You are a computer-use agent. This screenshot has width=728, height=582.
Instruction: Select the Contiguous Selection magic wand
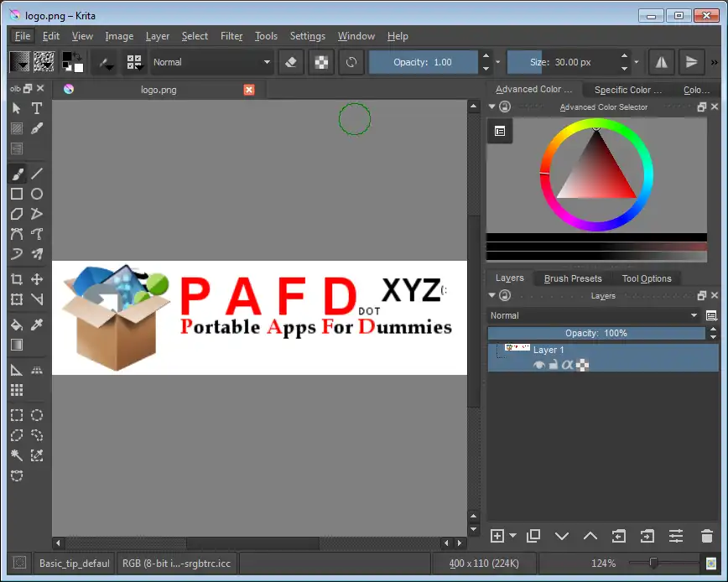[x=17, y=455]
